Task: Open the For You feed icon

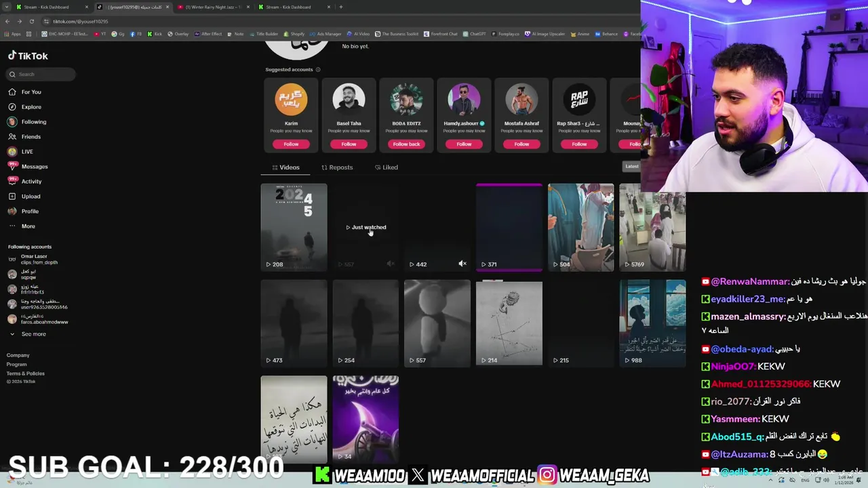Action: (x=12, y=92)
